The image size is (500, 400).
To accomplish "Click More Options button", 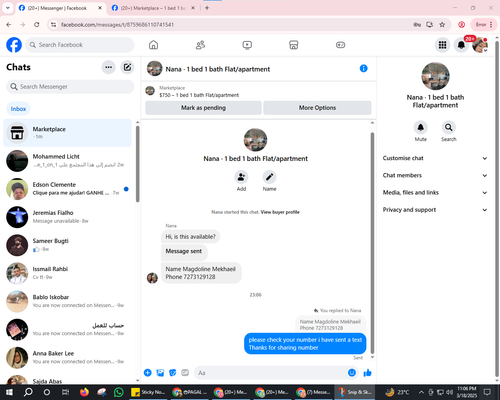I will [317, 108].
